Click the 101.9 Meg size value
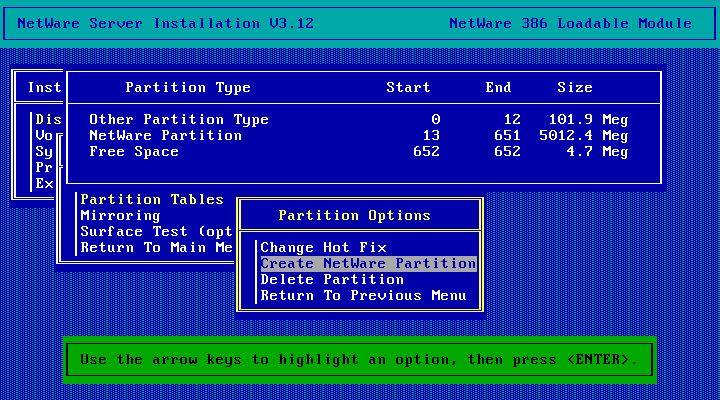This screenshot has width=720, height=400. coord(588,119)
